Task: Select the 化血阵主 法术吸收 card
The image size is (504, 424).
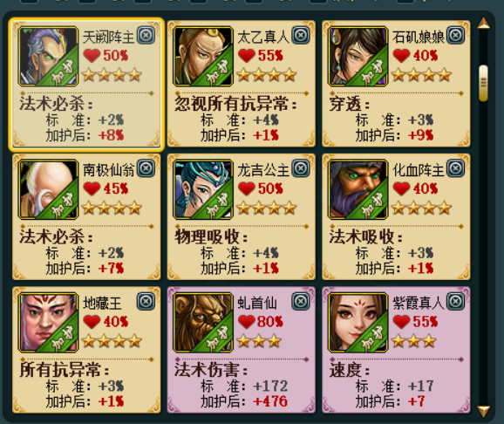Action: point(397,217)
